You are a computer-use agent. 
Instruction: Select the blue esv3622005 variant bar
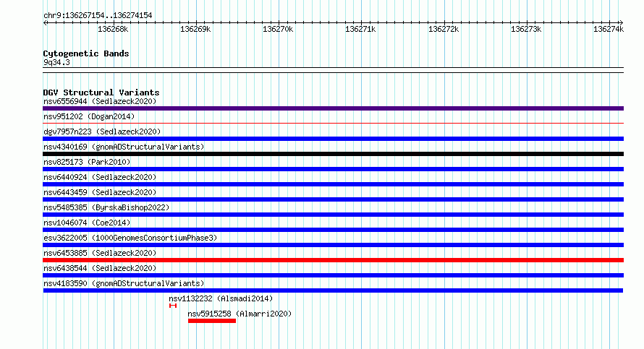pyautogui.click(x=333, y=245)
